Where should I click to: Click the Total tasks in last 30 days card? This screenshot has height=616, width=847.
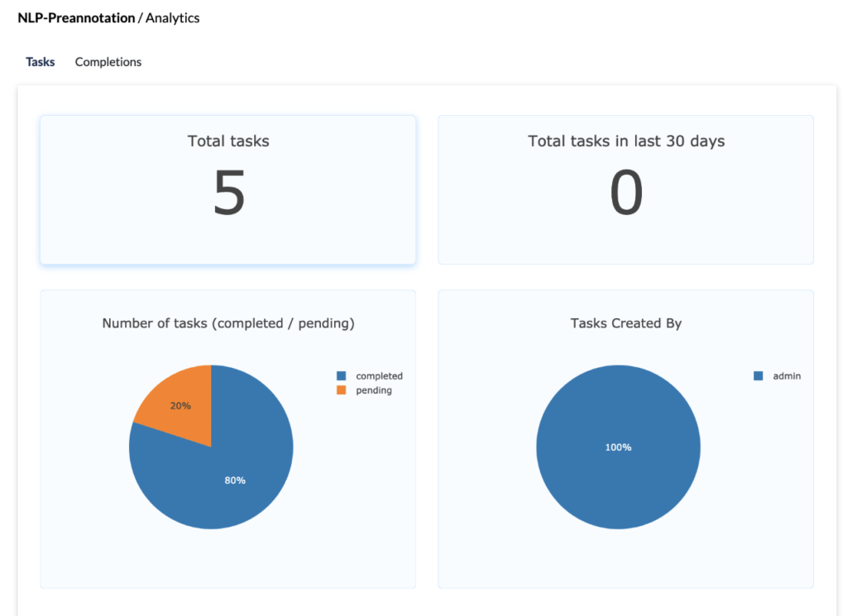(625, 189)
